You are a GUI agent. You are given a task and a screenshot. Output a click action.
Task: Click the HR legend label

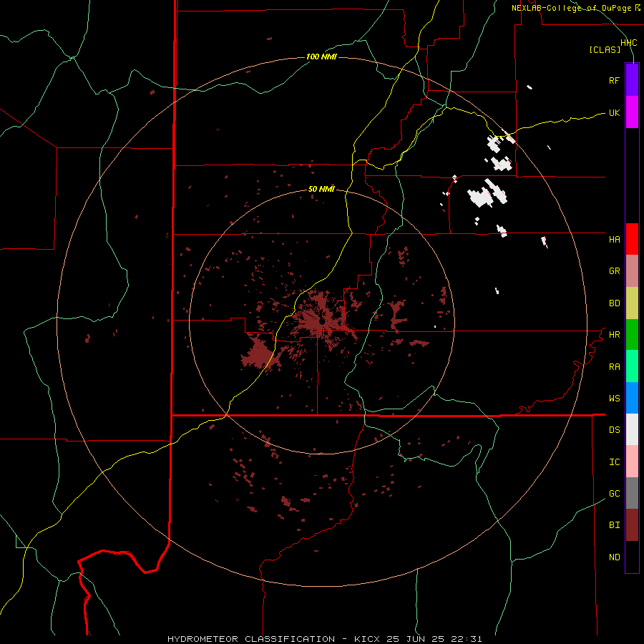(614, 335)
